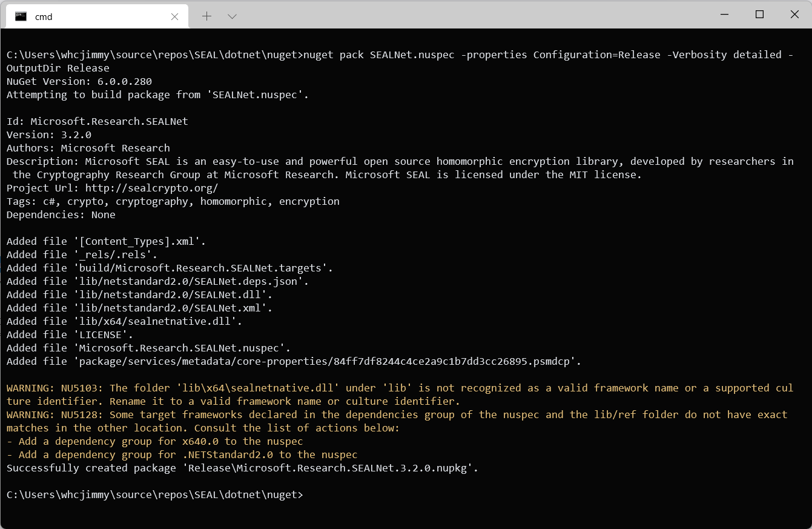Click the sealnetnative.dll added file line

pos(124,321)
